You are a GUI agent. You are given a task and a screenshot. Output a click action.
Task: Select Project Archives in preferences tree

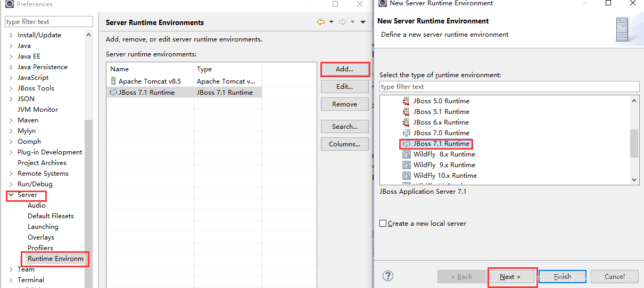coord(42,163)
